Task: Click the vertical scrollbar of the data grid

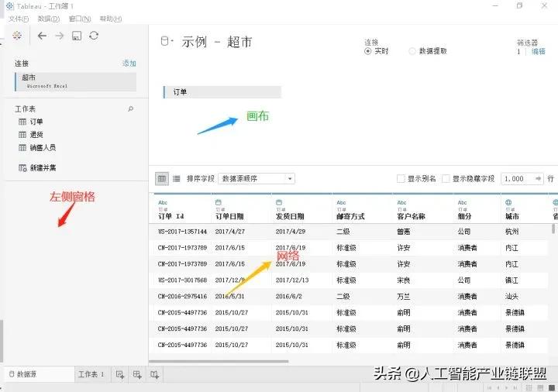Action: [x=553, y=229]
